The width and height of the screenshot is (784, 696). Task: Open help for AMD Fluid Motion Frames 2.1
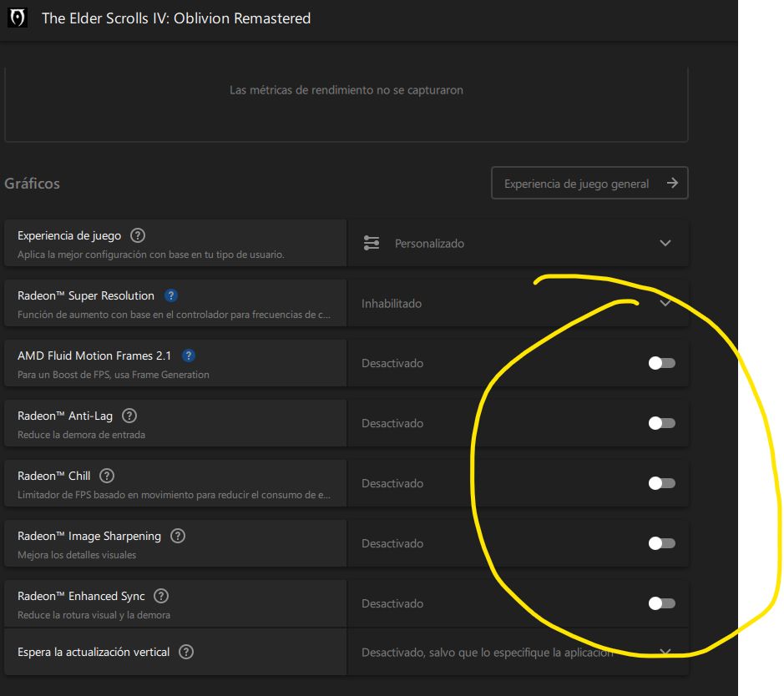[189, 356]
